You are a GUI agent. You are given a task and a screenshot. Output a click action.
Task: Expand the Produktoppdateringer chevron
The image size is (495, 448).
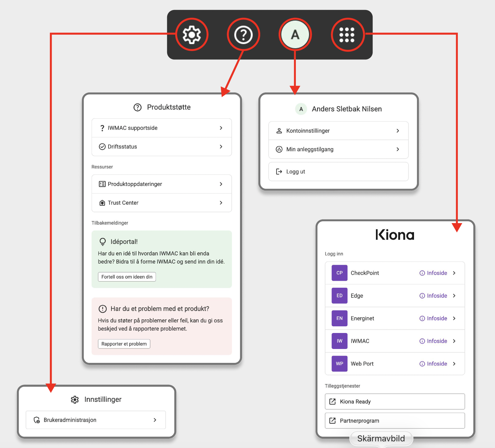click(221, 184)
